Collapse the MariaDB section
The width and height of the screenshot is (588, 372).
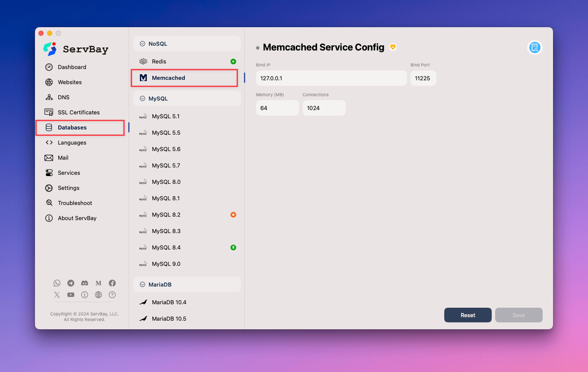click(x=142, y=284)
